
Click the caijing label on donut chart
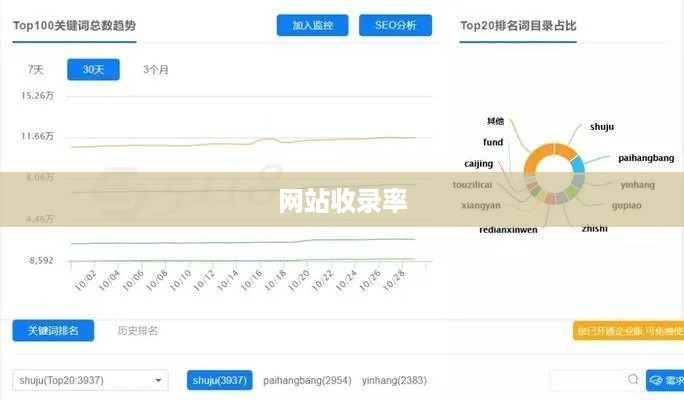point(479,164)
